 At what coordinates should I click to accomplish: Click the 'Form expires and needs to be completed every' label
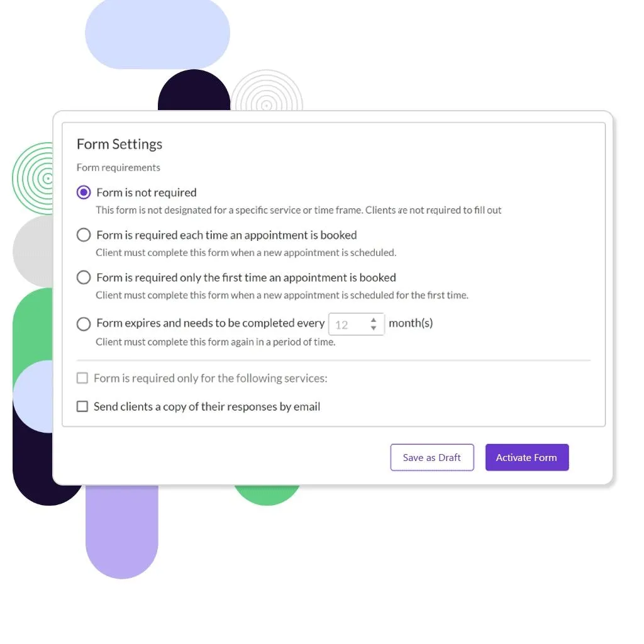[x=210, y=323]
